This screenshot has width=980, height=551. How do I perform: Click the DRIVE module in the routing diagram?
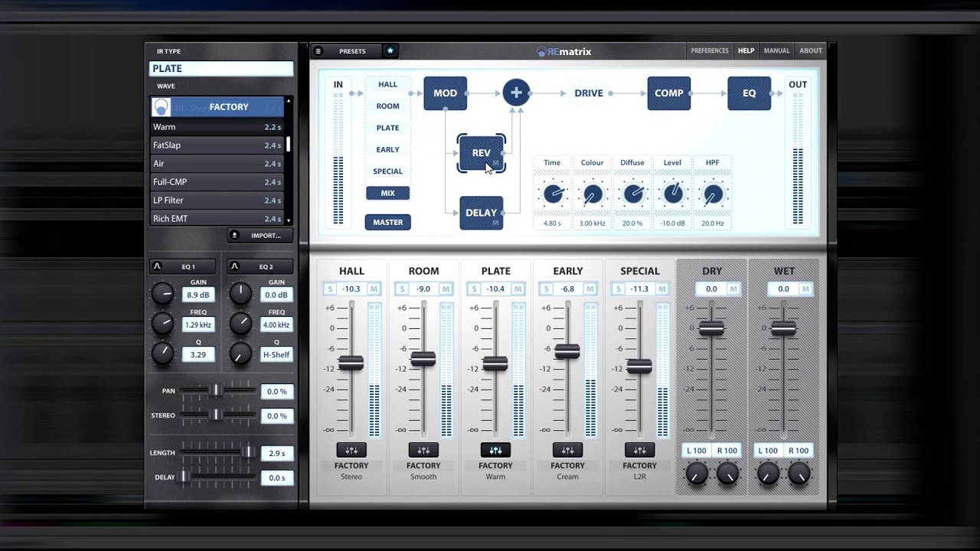point(589,93)
